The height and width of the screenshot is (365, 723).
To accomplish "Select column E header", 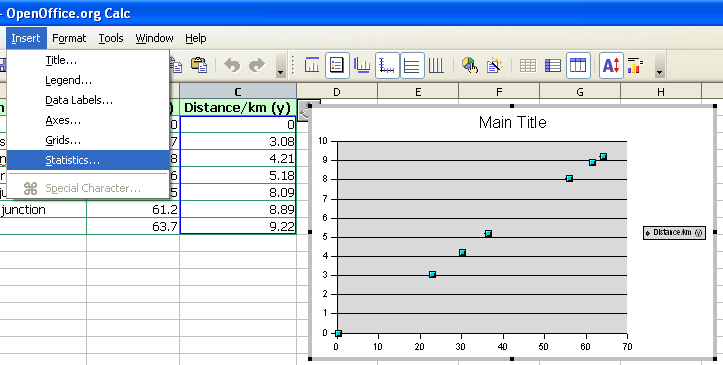I will (418, 91).
